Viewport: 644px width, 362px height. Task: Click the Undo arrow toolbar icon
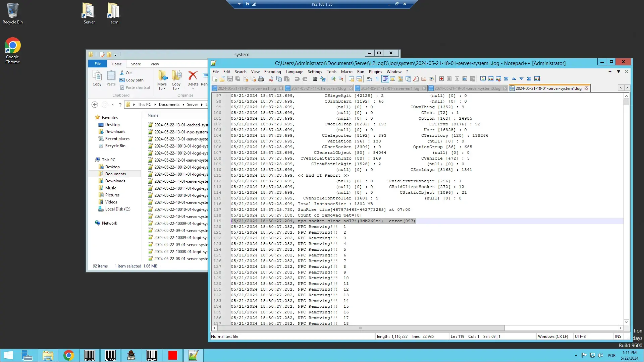pos(297,79)
